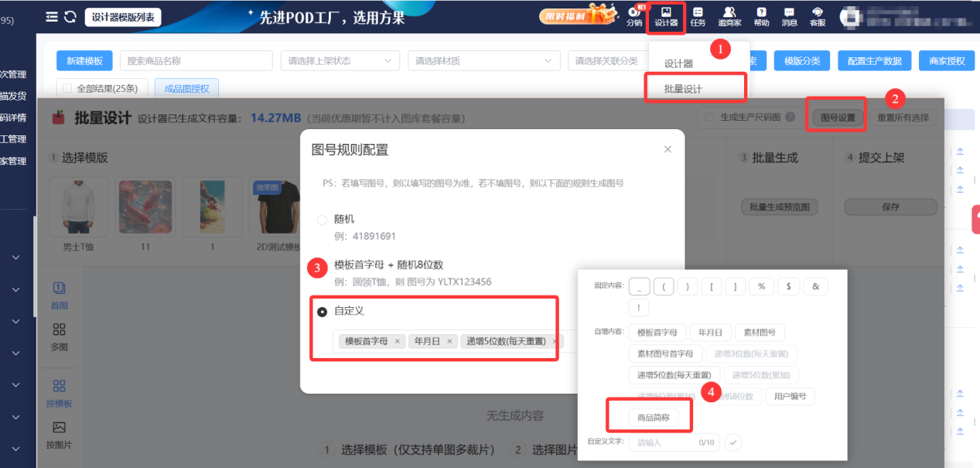This screenshot has width=980, height=468.
Task: Open the 设计器模版列表 tab
Action: pos(123,17)
